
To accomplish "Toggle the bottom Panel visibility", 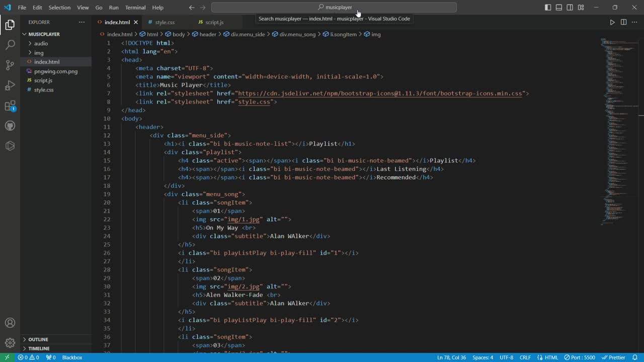I will coord(559,8).
